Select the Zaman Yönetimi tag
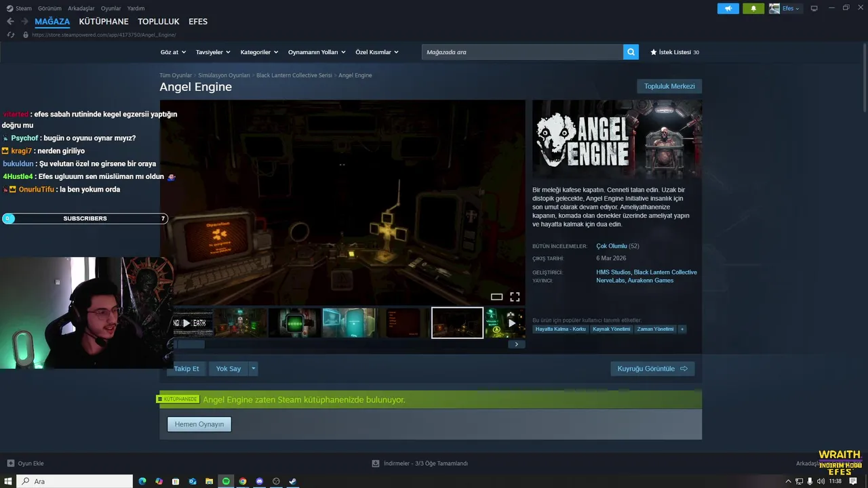The width and height of the screenshot is (868, 488). coord(656,329)
